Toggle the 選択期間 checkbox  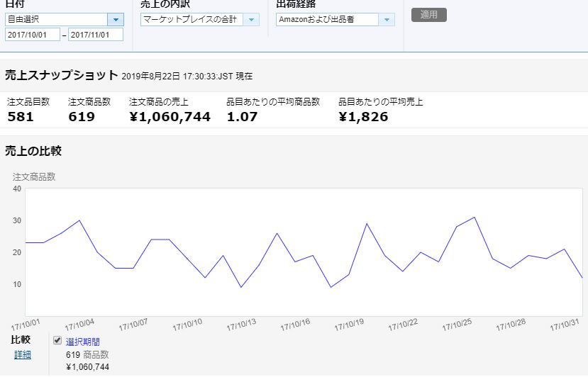[57, 341]
